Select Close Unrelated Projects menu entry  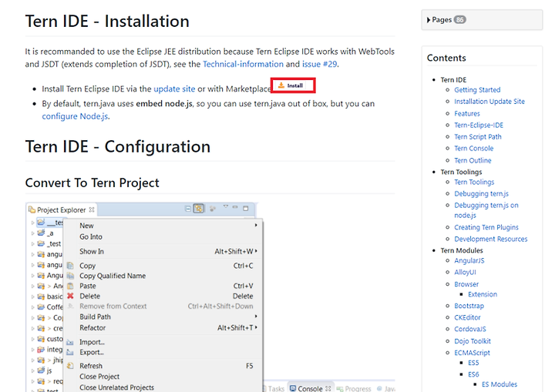[117, 387]
